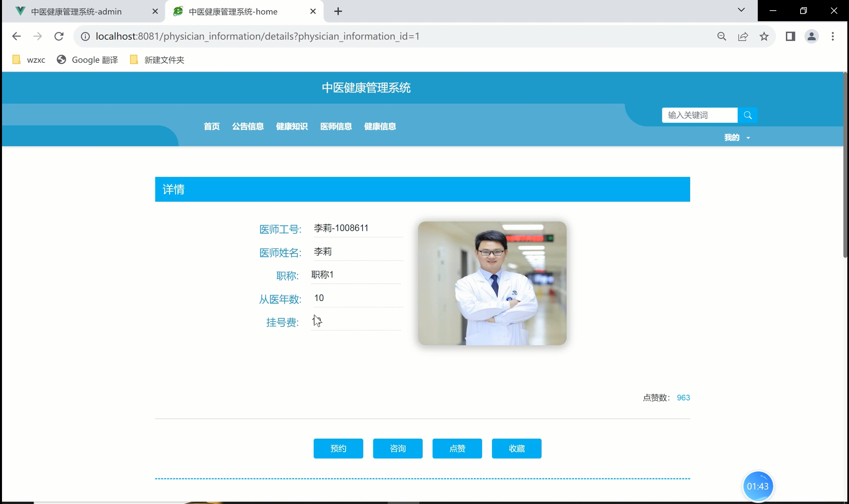Click the magnifier search button beside keyword field
This screenshot has height=504, width=849.
(747, 115)
